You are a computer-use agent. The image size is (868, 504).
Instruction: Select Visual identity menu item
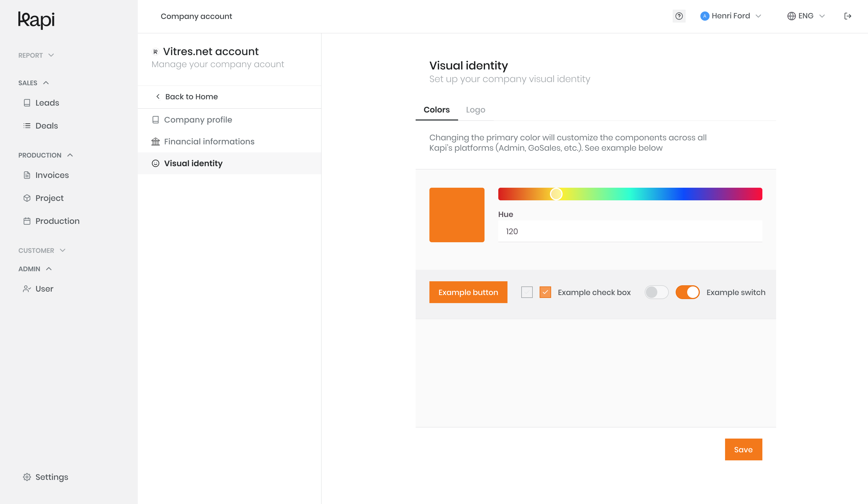[x=229, y=163]
